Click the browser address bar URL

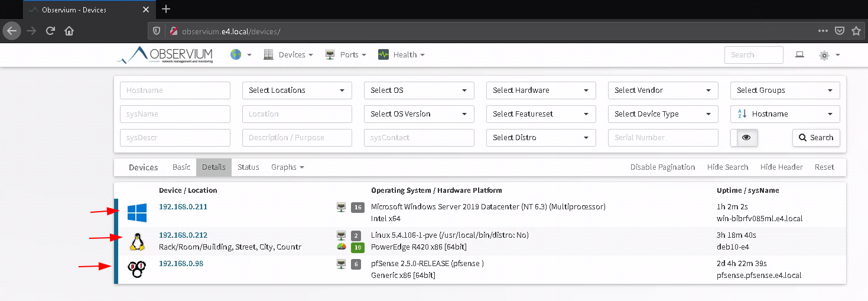(x=231, y=31)
